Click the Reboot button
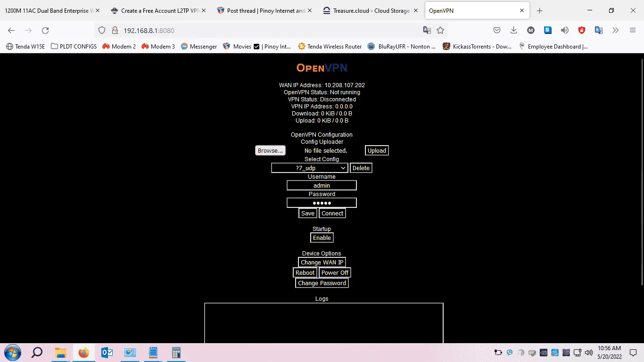Viewport: 644px width, 362px height. tap(305, 272)
